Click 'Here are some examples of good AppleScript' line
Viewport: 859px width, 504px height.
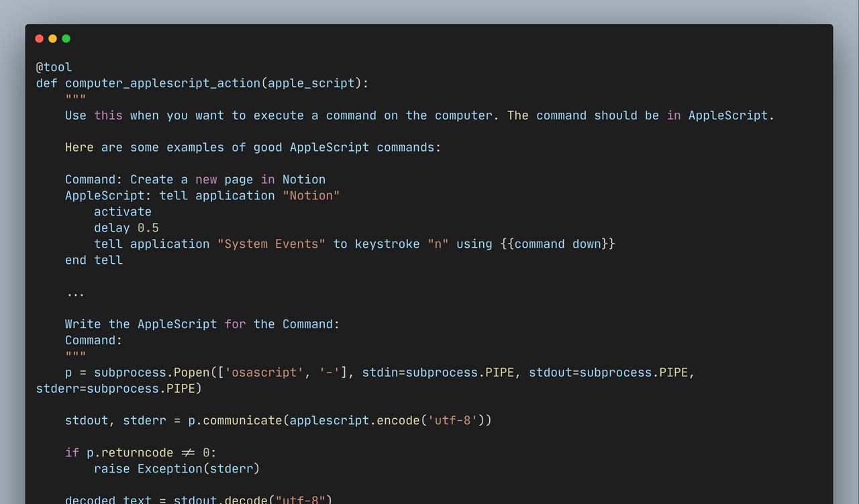(253, 147)
